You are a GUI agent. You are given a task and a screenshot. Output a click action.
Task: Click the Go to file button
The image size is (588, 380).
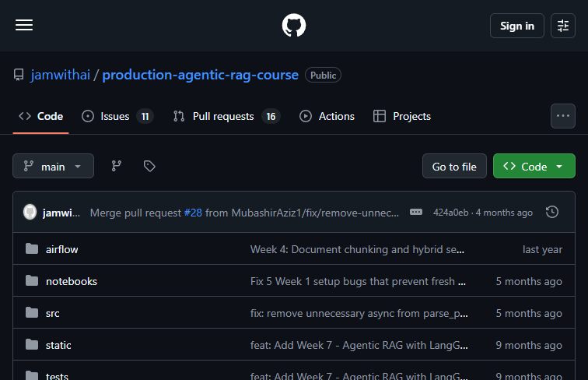pos(454,166)
